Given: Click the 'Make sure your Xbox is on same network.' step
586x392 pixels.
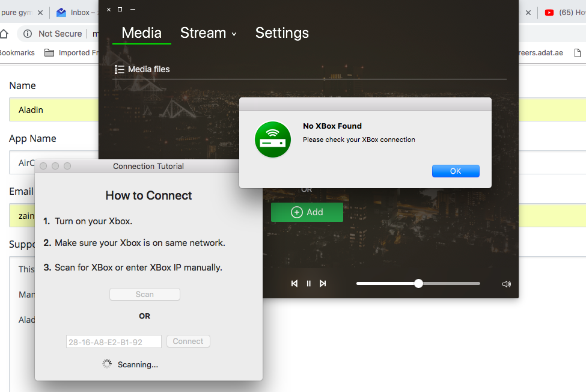Looking at the screenshot, I should pos(140,243).
